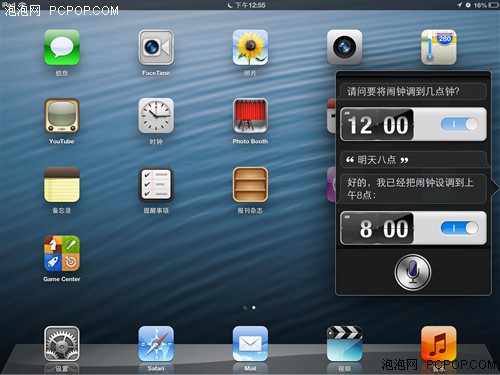Viewport: 500px width, 375px height.
Task: Tap the battery percentage in status bar
Action: point(480,5)
